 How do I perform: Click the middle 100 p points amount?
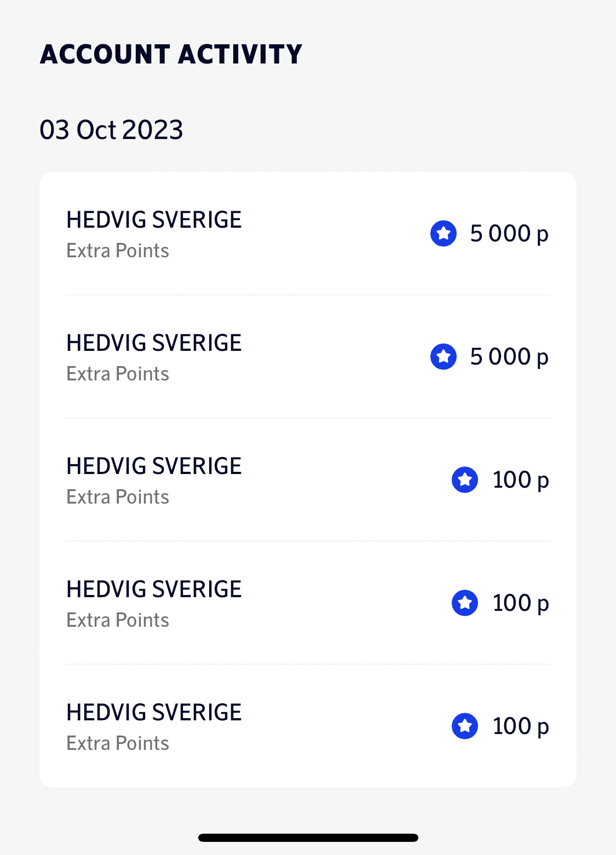click(x=520, y=603)
